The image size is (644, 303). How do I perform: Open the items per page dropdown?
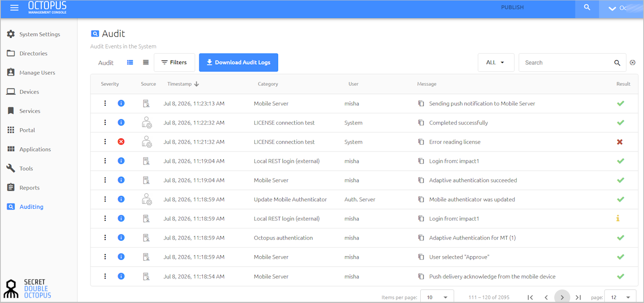(437, 297)
